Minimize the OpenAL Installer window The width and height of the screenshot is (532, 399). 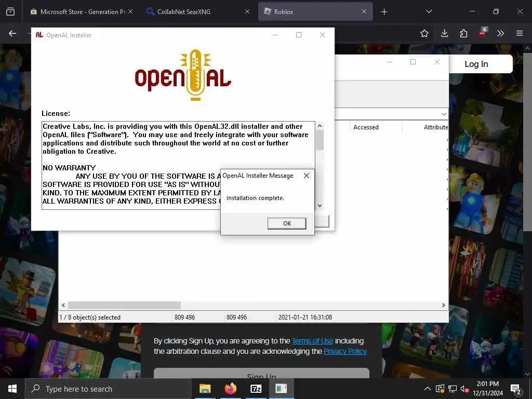click(275, 35)
